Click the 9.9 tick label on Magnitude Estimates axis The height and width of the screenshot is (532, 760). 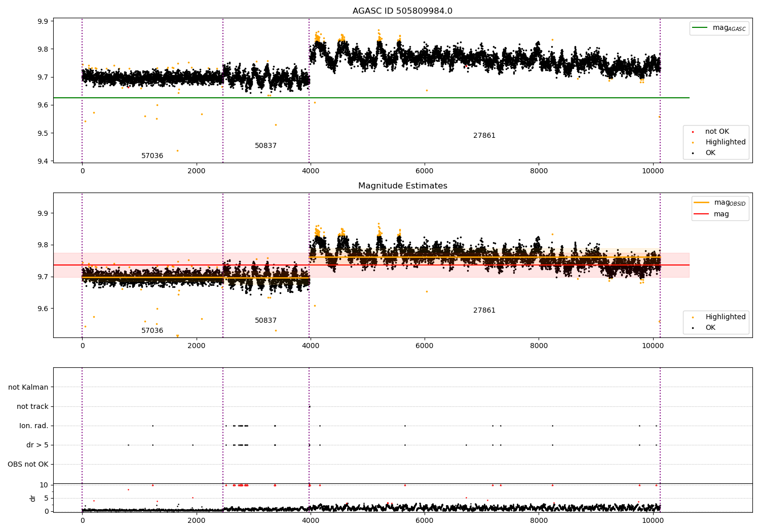(x=43, y=213)
